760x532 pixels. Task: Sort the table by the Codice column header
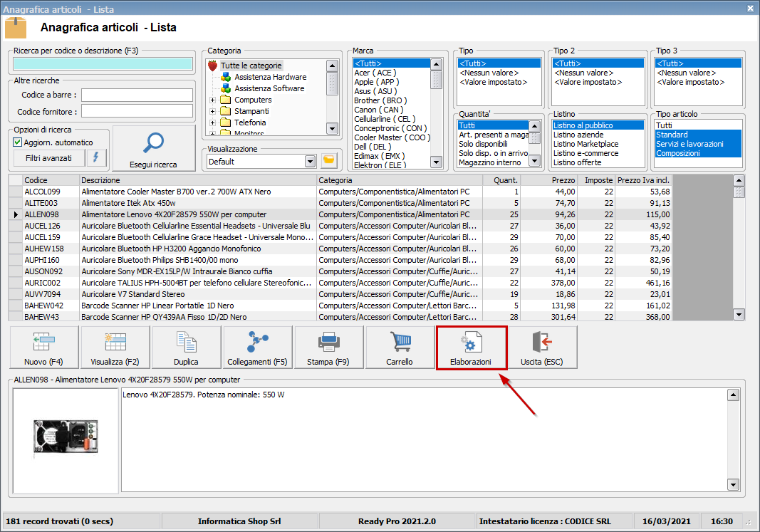pos(51,180)
